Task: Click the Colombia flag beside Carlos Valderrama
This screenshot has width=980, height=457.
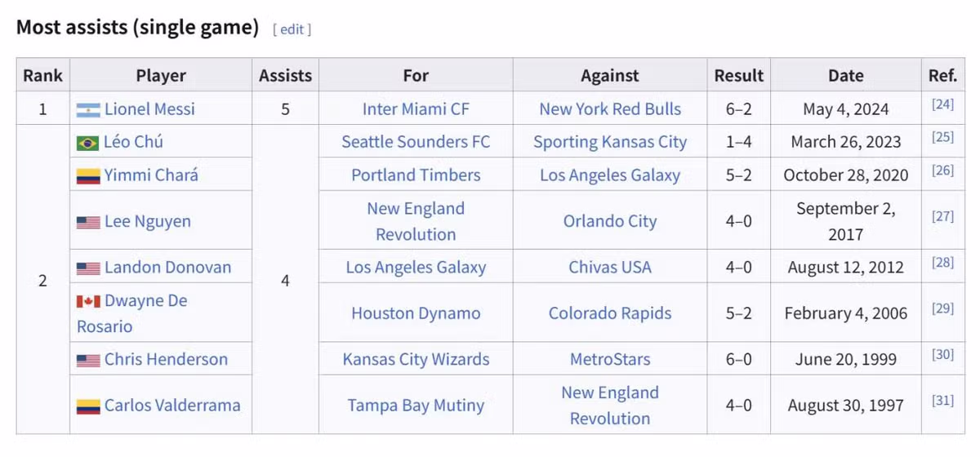Action: tap(88, 406)
